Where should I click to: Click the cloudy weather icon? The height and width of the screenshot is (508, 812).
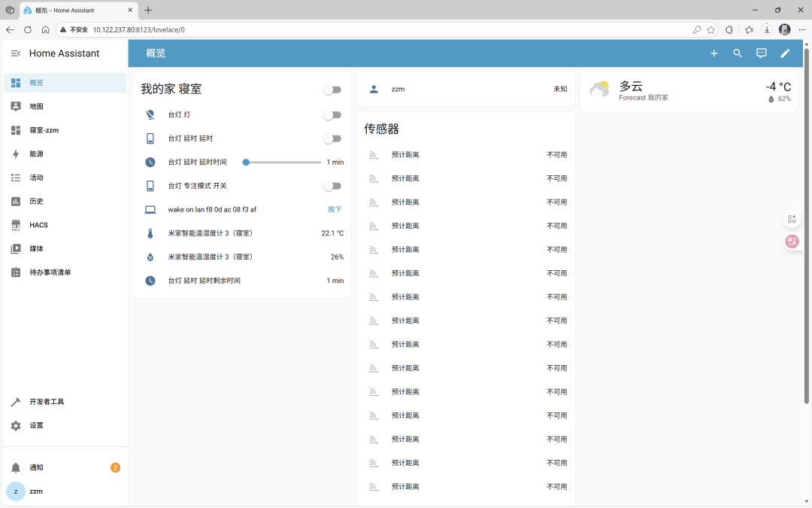pos(600,90)
